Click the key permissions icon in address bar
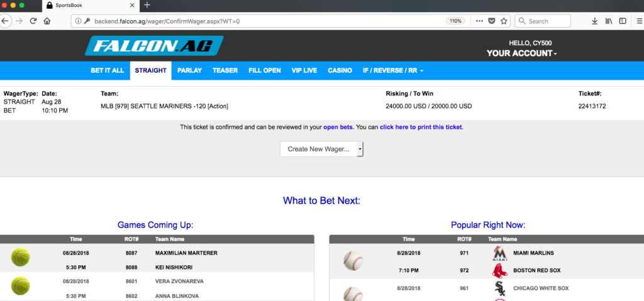The height and width of the screenshot is (301, 644). [x=87, y=21]
